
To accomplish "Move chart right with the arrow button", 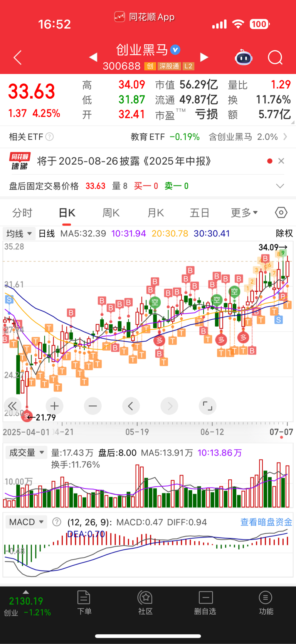I will click(170, 406).
